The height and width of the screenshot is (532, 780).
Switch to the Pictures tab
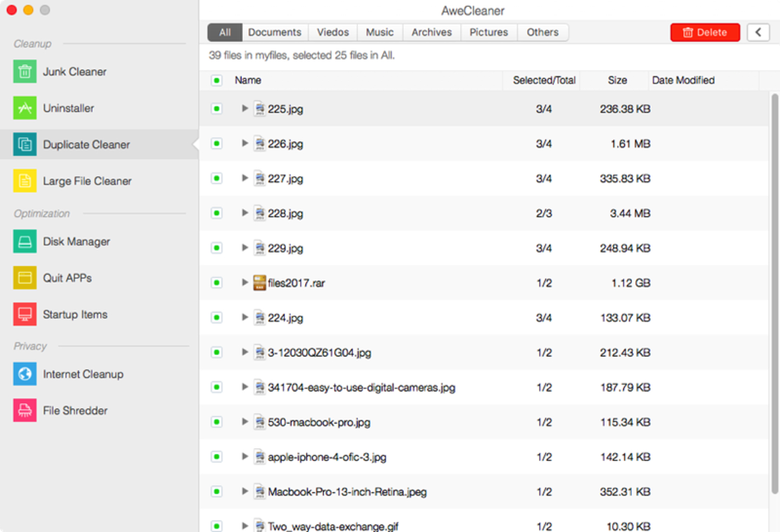click(488, 32)
